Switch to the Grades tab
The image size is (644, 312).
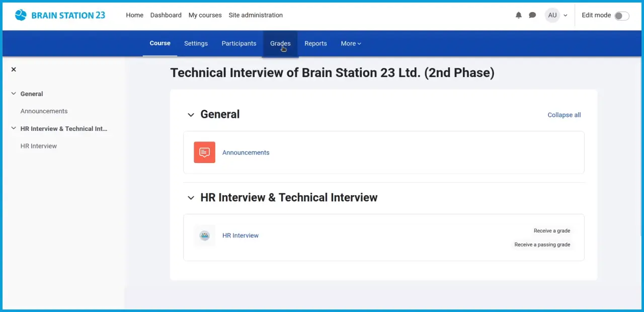pos(280,43)
